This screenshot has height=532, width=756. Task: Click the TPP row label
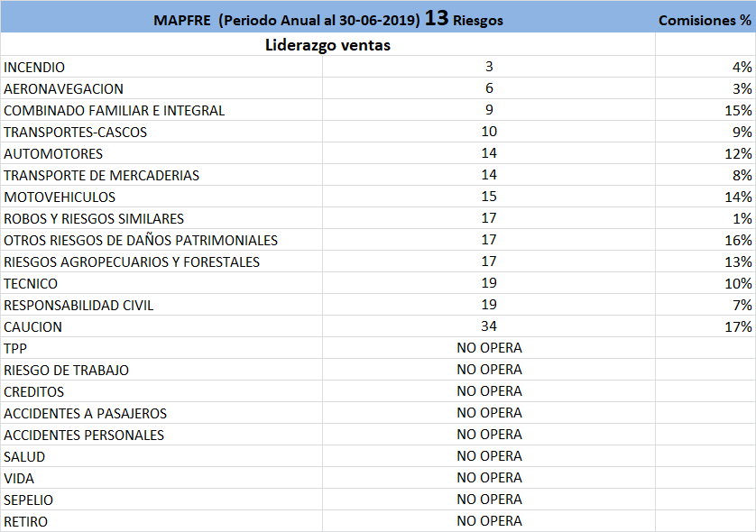pos(161,348)
